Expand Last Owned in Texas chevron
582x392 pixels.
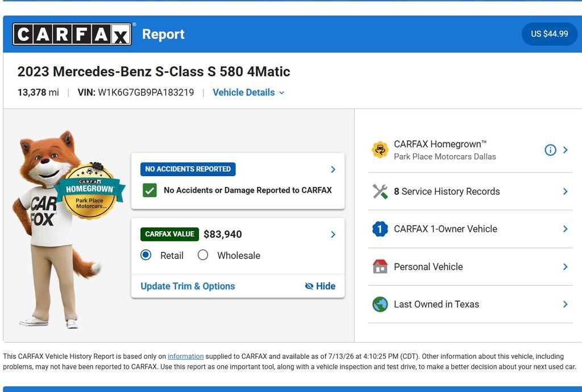pos(566,304)
